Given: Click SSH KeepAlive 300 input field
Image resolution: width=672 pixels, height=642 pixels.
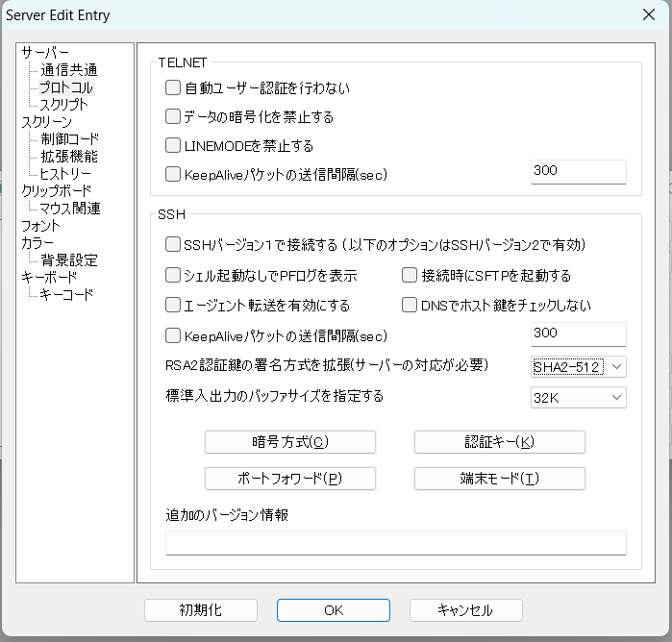Looking at the screenshot, I should pos(578,334).
